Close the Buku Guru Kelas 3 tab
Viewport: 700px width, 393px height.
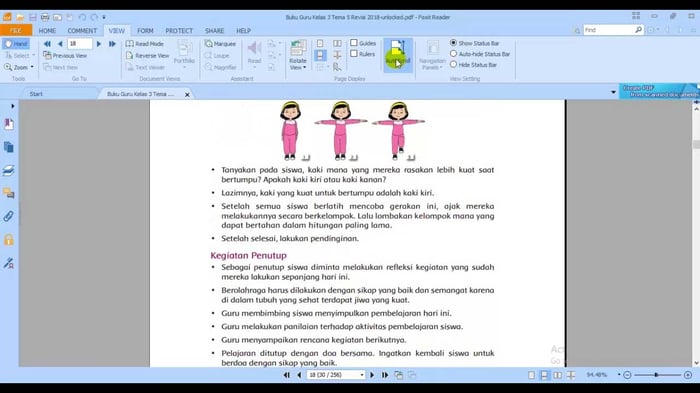click(x=187, y=94)
